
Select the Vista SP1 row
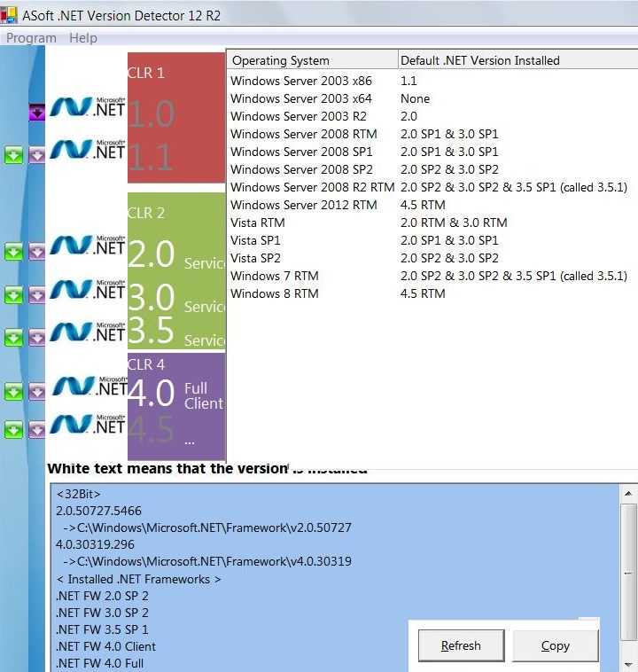click(432, 240)
